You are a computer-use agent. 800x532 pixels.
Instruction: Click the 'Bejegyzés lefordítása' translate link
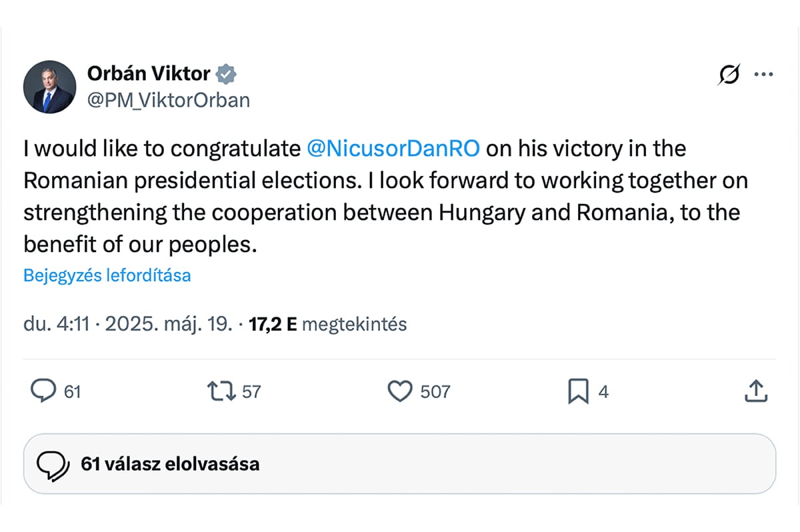pyautogui.click(x=107, y=275)
